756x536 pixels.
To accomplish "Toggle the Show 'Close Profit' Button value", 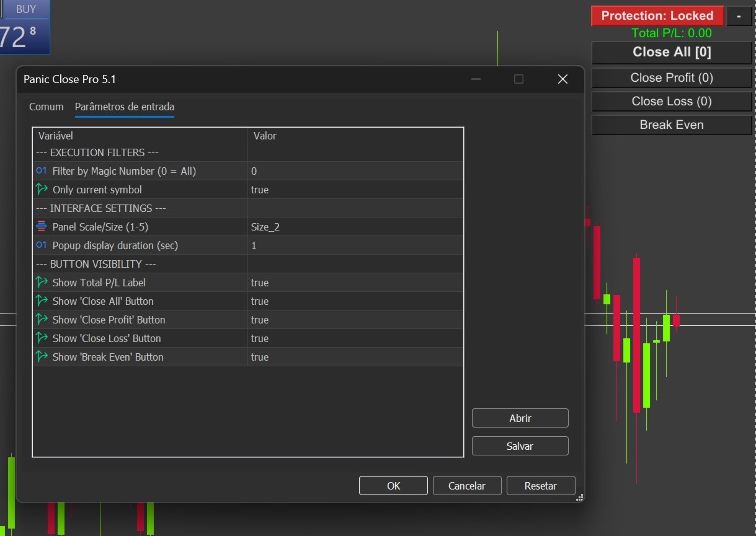I will click(355, 320).
